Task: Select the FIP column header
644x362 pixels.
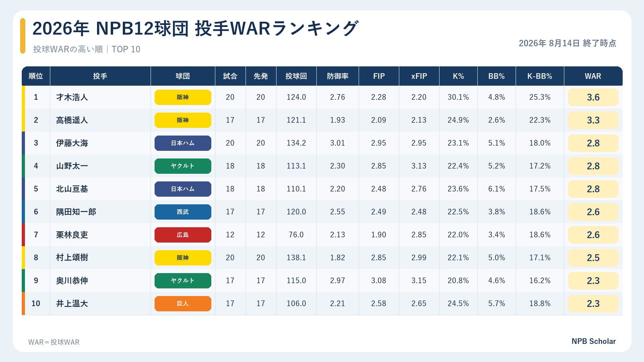Action: (x=379, y=76)
